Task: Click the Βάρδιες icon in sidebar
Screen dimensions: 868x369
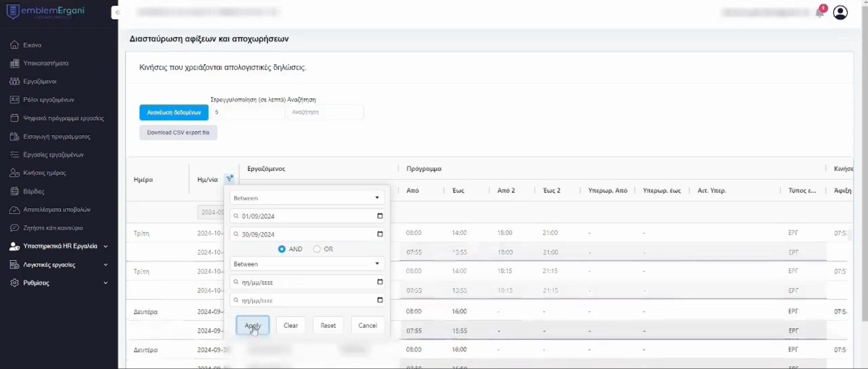Action: click(x=14, y=191)
